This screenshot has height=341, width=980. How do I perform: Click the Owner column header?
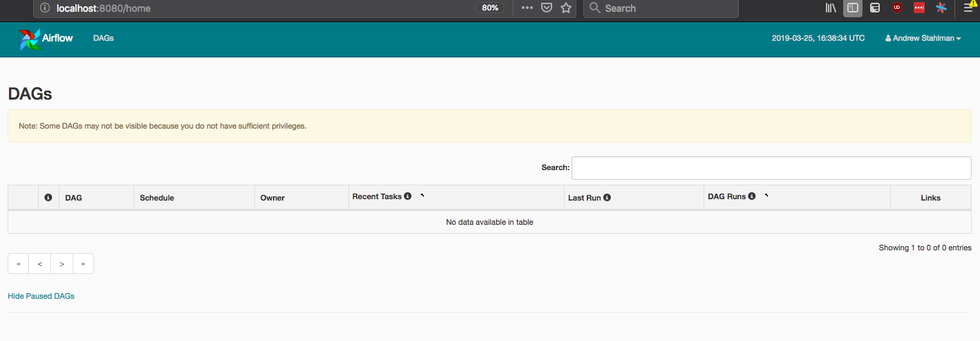point(301,198)
